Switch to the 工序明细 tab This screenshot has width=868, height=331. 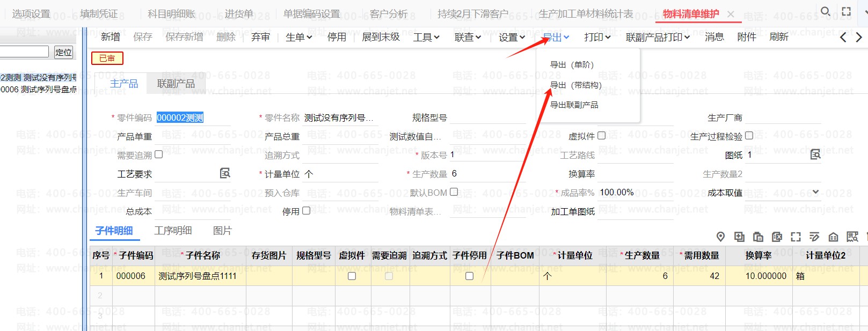pos(173,231)
